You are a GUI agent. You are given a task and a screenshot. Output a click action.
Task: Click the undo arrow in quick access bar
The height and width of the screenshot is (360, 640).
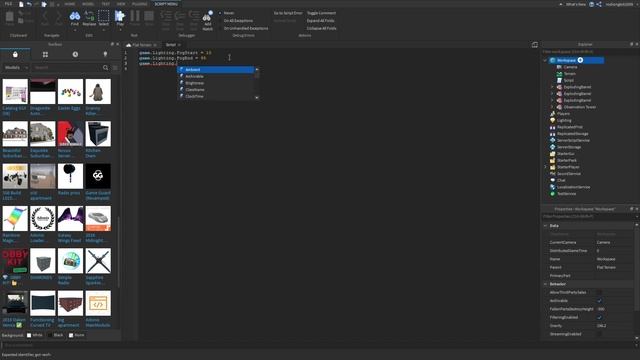29,4
